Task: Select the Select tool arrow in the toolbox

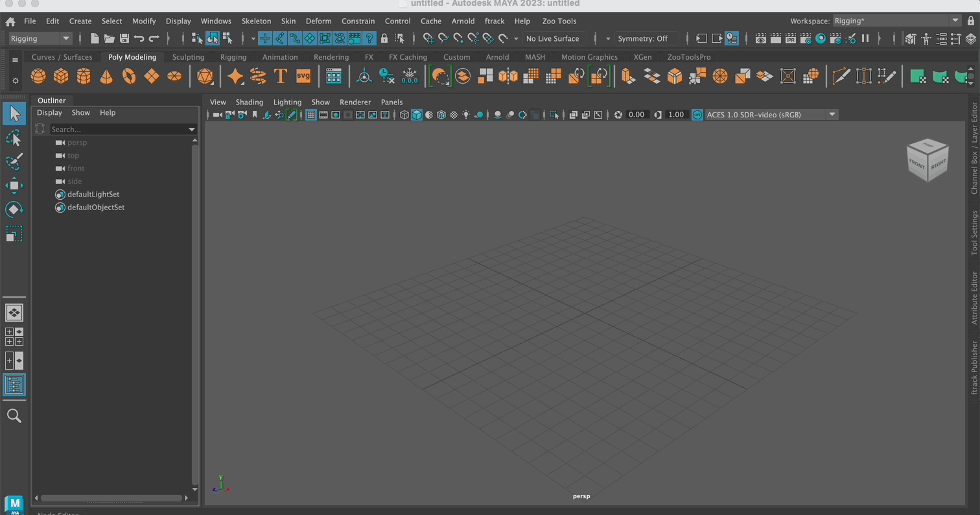Action: (14, 113)
